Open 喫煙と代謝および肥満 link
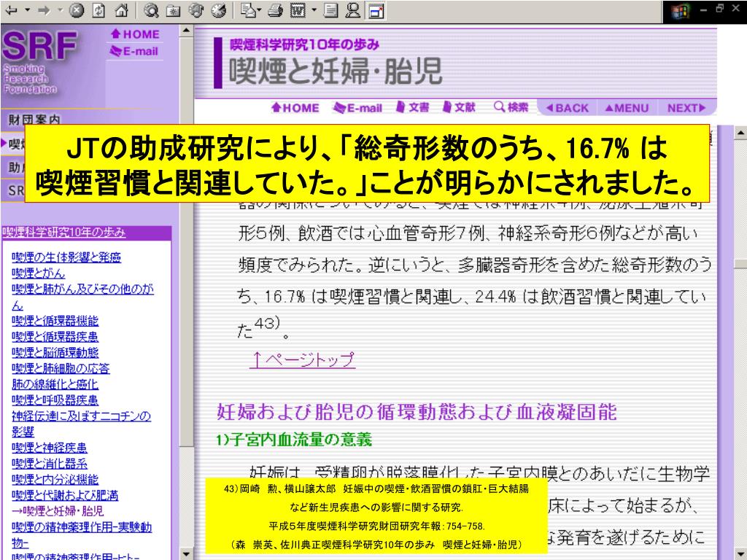 tap(65, 495)
